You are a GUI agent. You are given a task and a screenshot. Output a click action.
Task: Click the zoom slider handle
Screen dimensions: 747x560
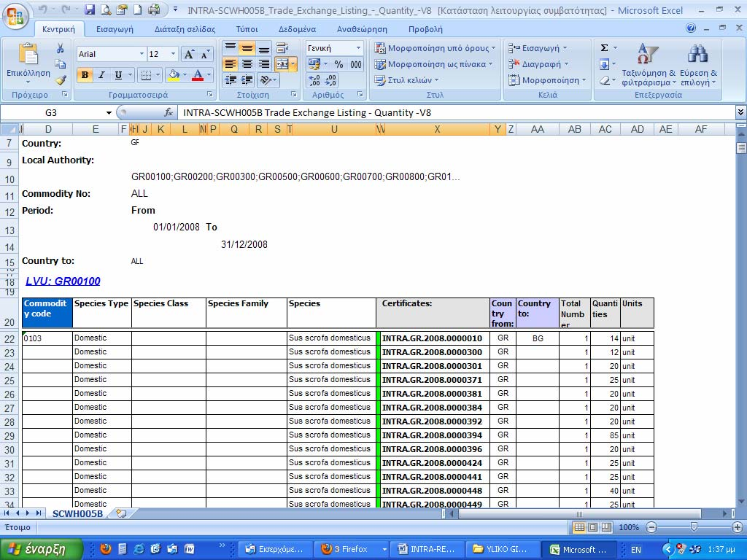pyautogui.click(x=694, y=526)
